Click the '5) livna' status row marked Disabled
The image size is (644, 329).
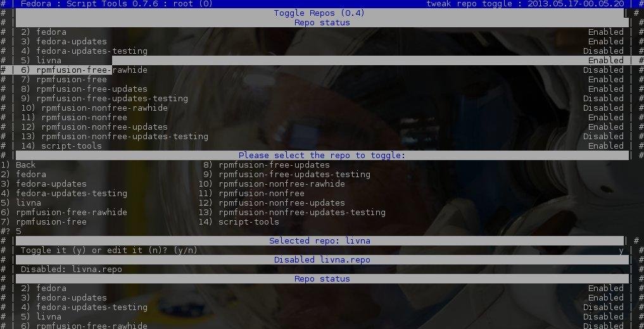coord(322,317)
